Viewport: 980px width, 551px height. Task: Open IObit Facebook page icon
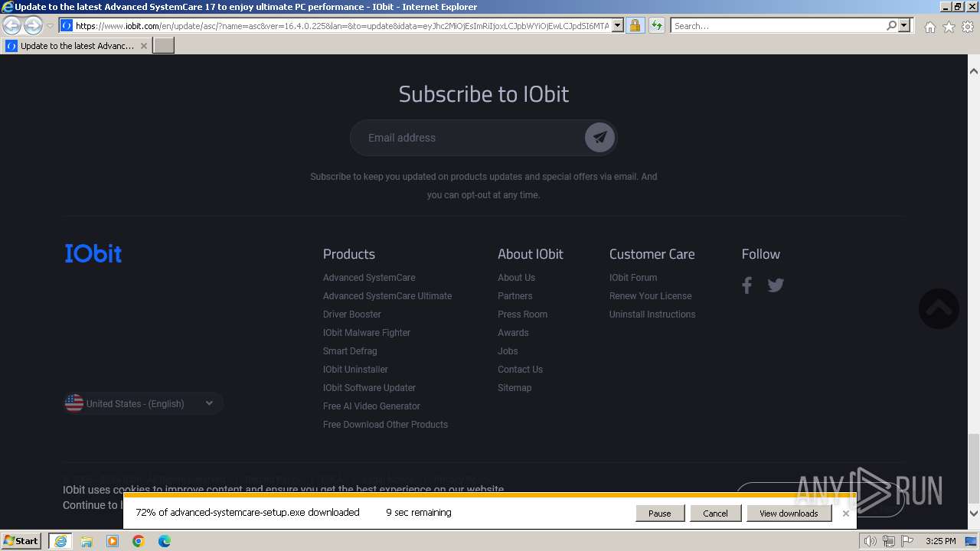[747, 285]
